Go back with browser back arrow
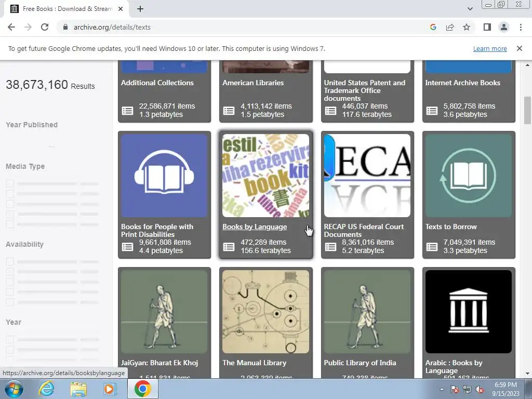This screenshot has width=532, height=399. (11, 27)
